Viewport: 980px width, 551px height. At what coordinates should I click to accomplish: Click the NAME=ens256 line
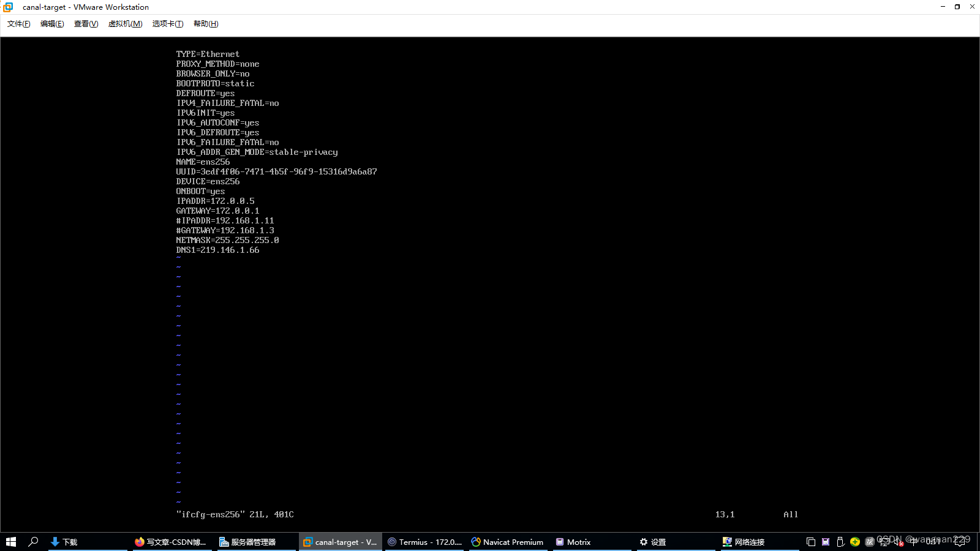point(203,162)
